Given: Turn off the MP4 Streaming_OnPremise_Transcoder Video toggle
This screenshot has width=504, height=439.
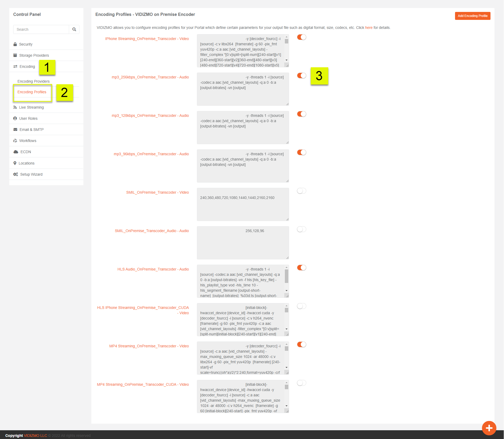Looking at the screenshot, I should coord(301,345).
